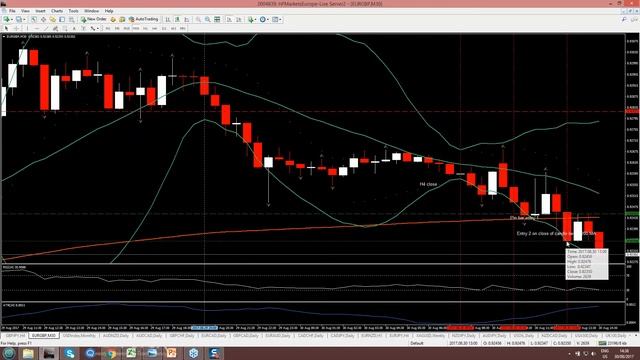Toggle the AutoTrading button
This screenshot has width=640, height=360.
pos(143,19)
